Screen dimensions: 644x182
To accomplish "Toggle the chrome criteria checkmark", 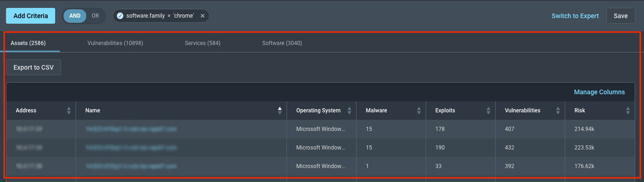I will pos(120,16).
